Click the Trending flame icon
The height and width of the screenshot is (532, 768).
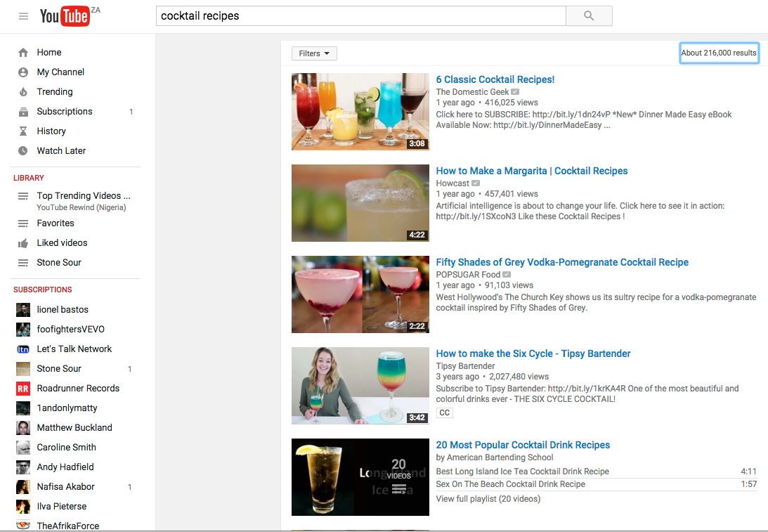coord(23,91)
